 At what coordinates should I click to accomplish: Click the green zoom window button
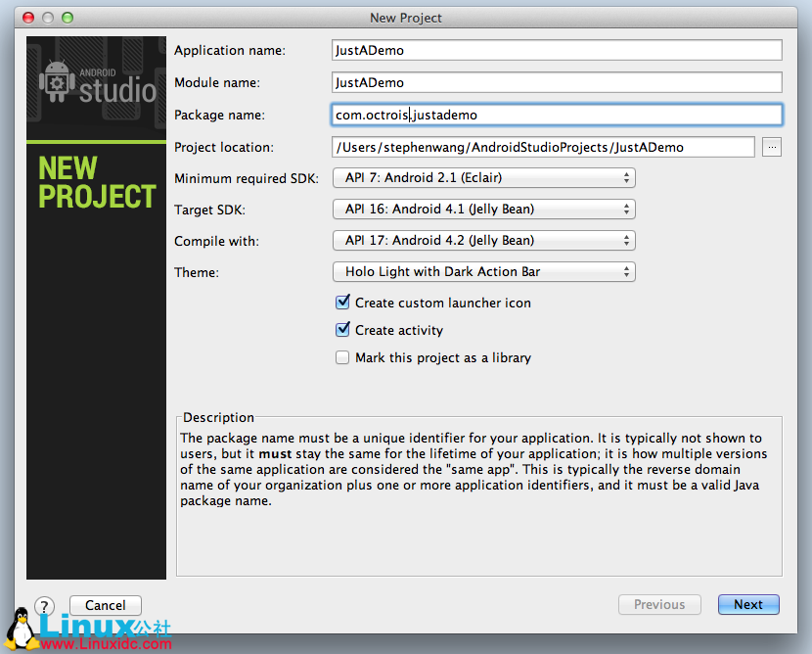point(67,18)
